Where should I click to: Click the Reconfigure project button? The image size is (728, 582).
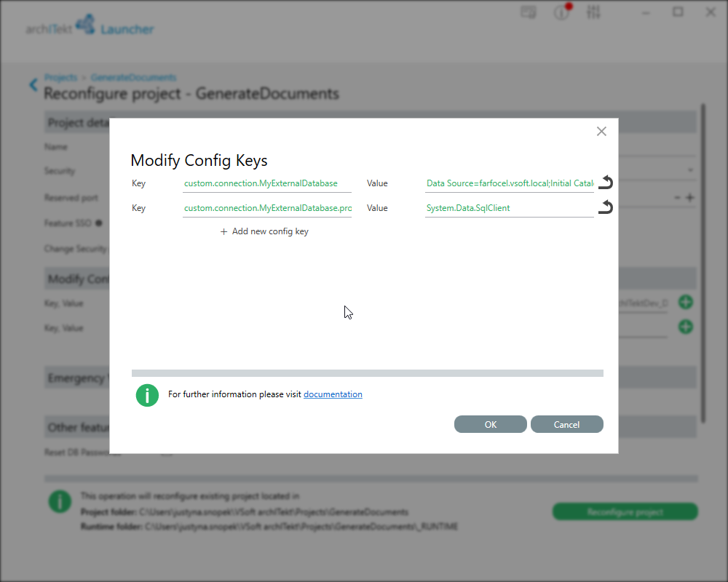[x=625, y=511]
